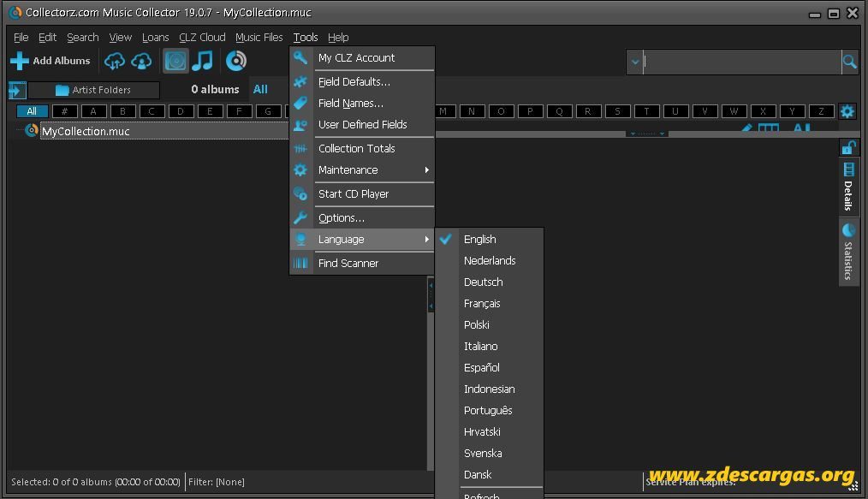
Task: Select Italiano language
Action: (x=490, y=347)
